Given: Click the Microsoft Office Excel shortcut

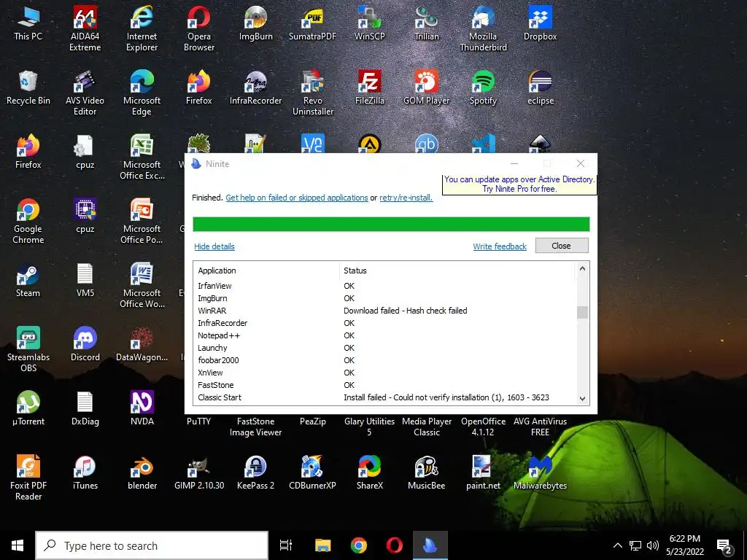Looking at the screenshot, I should pos(142,157).
